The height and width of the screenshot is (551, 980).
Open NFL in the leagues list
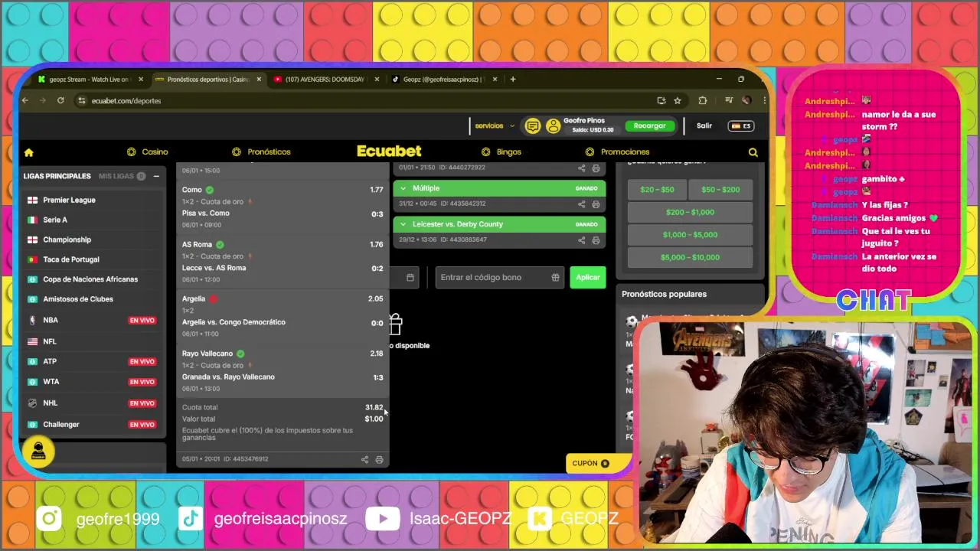(92, 342)
